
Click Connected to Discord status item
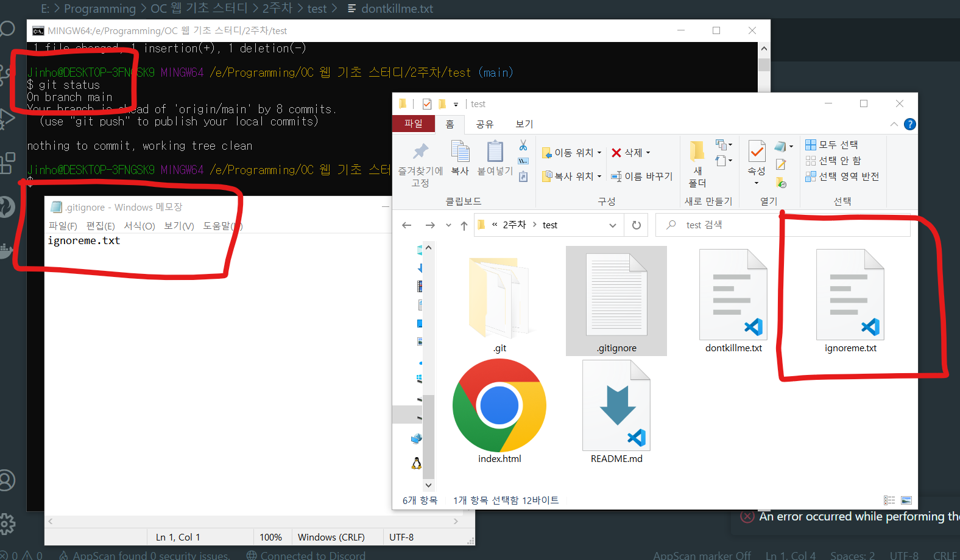(x=306, y=555)
